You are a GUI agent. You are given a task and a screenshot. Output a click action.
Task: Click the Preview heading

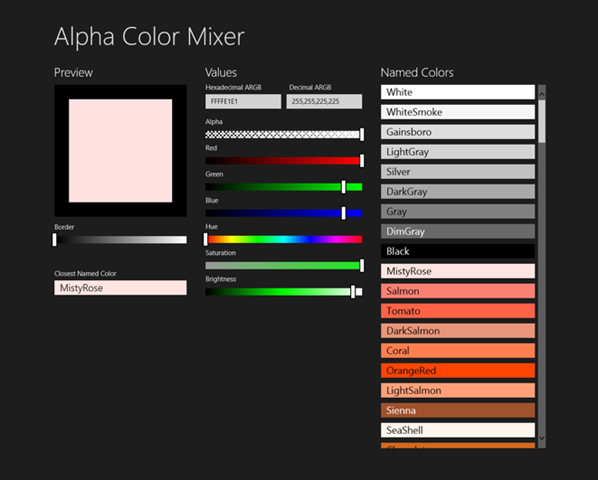click(x=73, y=72)
